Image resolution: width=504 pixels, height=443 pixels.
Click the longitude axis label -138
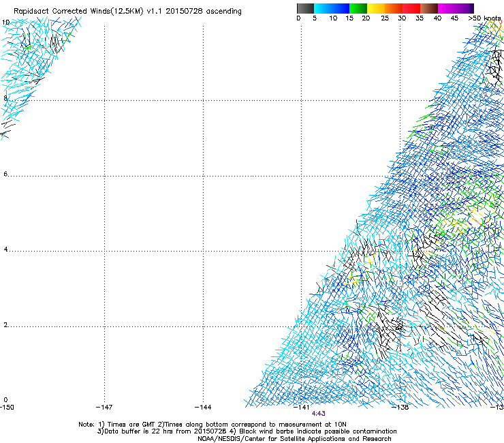pyautogui.click(x=400, y=408)
